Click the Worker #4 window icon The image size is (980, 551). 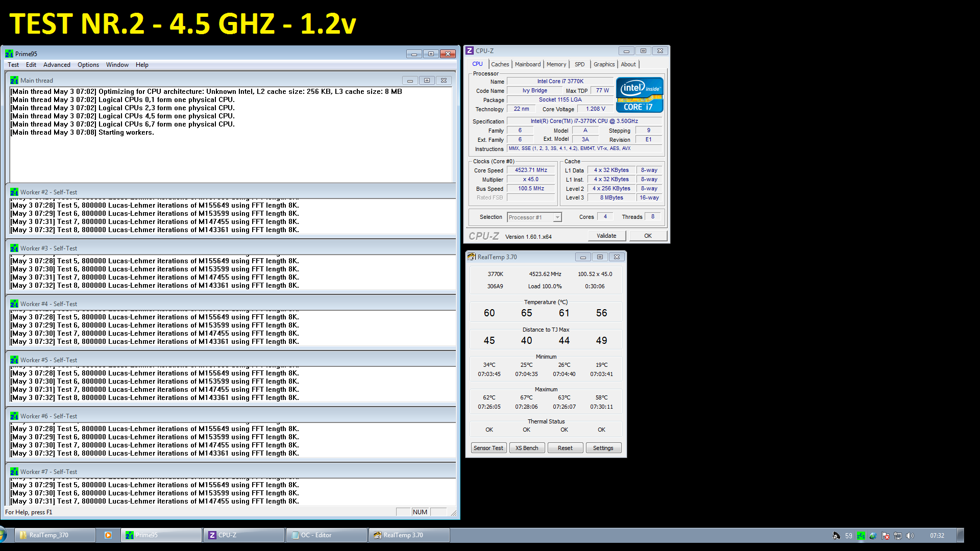14,304
